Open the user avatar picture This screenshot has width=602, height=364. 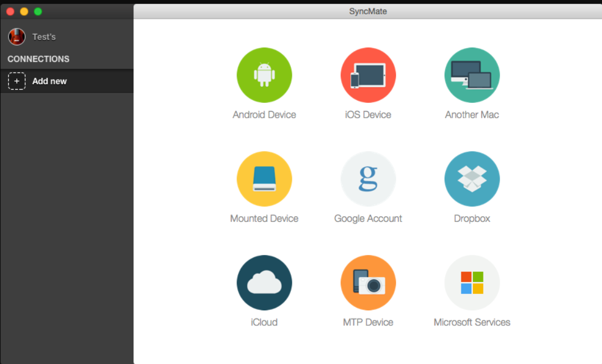tap(17, 37)
